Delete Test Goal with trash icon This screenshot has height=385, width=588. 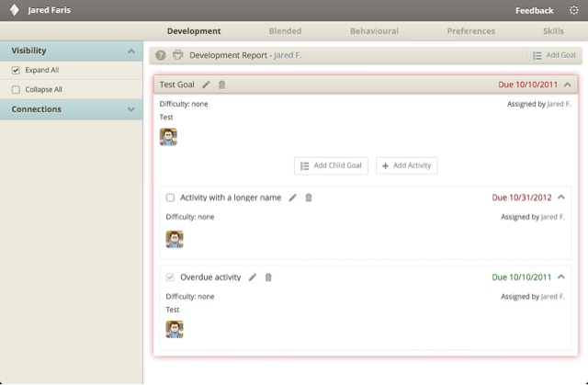pyautogui.click(x=222, y=85)
